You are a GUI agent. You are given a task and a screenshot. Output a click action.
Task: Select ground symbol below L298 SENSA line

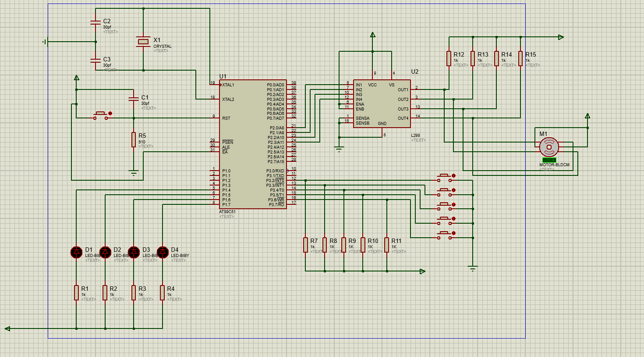coord(339,149)
